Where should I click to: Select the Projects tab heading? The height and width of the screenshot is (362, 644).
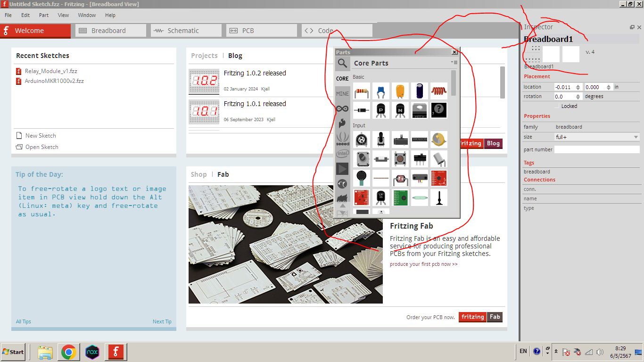coord(204,56)
